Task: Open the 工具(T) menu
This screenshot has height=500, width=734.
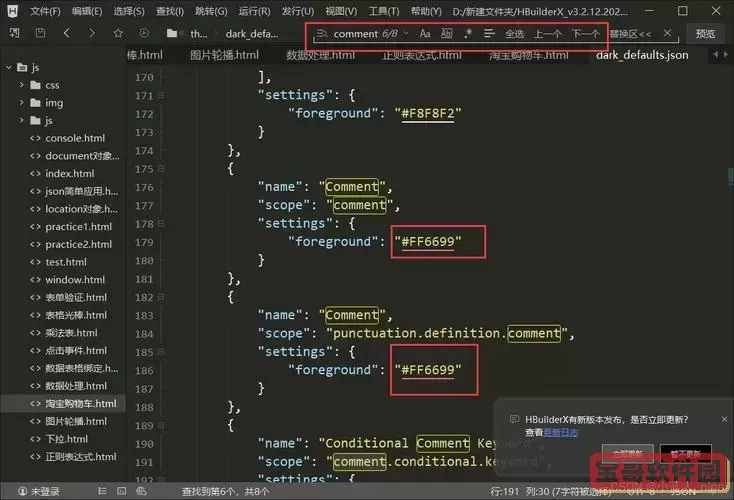Action: tap(384, 11)
